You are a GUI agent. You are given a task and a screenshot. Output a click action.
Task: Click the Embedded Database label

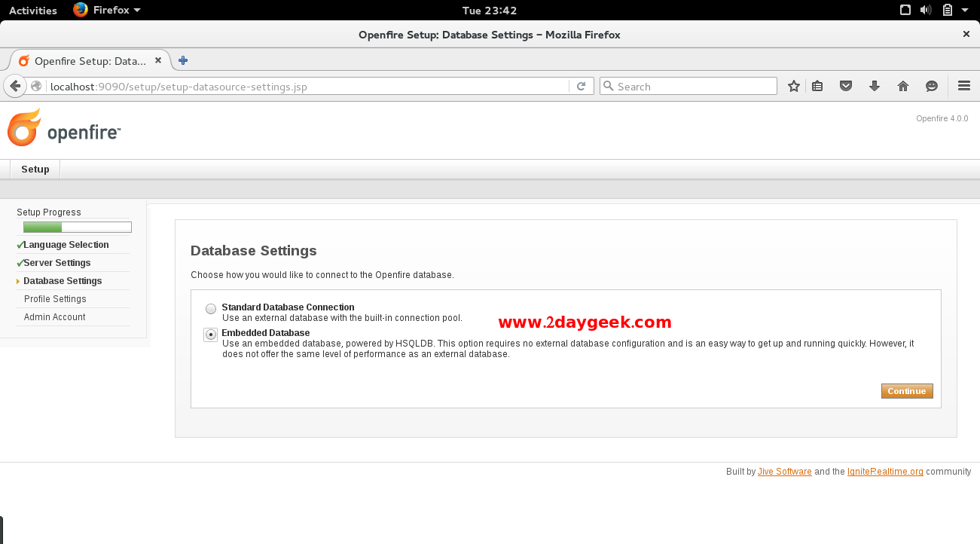[266, 333]
